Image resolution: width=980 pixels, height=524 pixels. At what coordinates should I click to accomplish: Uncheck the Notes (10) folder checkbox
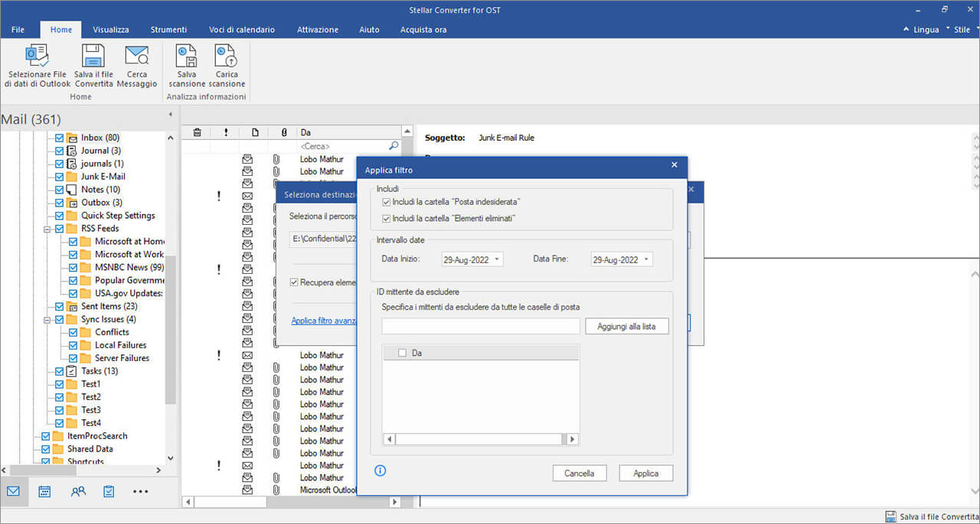point(60,190)
